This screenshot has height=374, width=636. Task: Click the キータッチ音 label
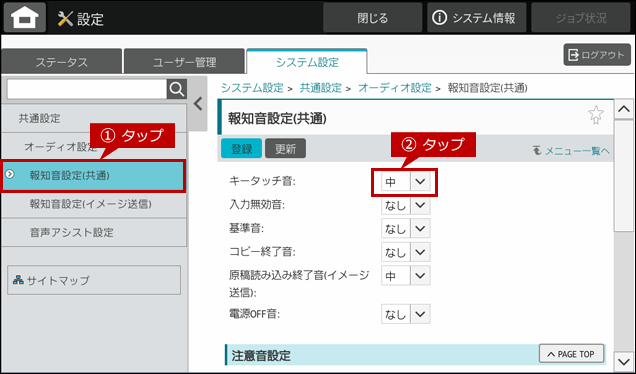(x=262, y=181)
